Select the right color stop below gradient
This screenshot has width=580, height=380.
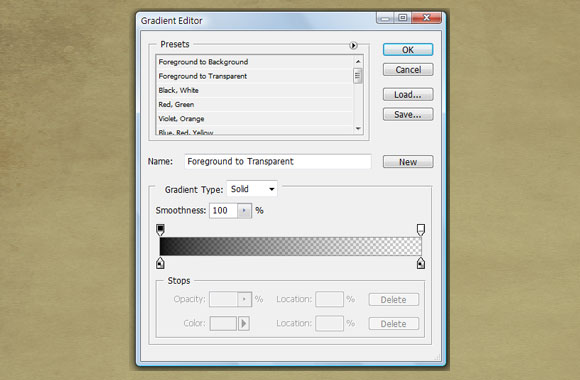[x=421, y=263]
